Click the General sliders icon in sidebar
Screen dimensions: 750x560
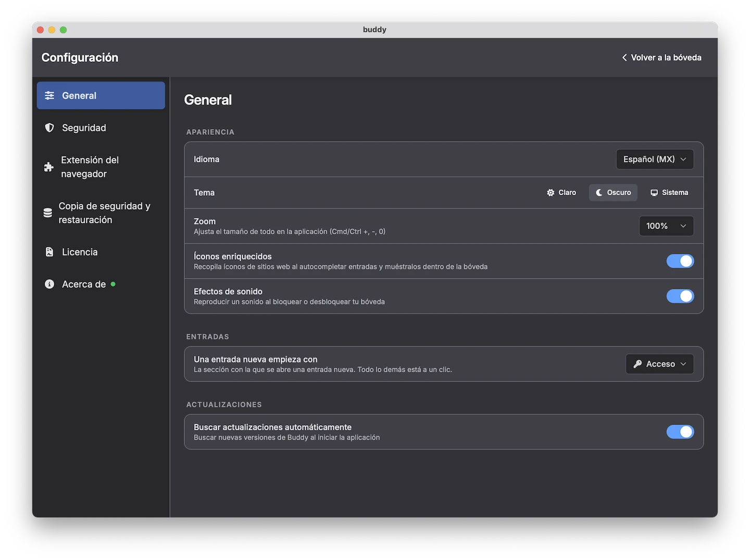pos(49,95)
